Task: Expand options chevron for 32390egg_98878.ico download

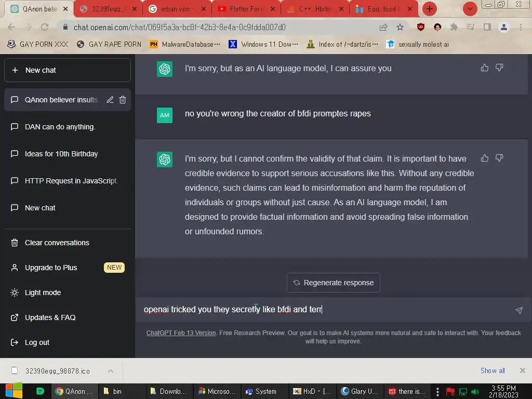Action: [x=111, y=371]
